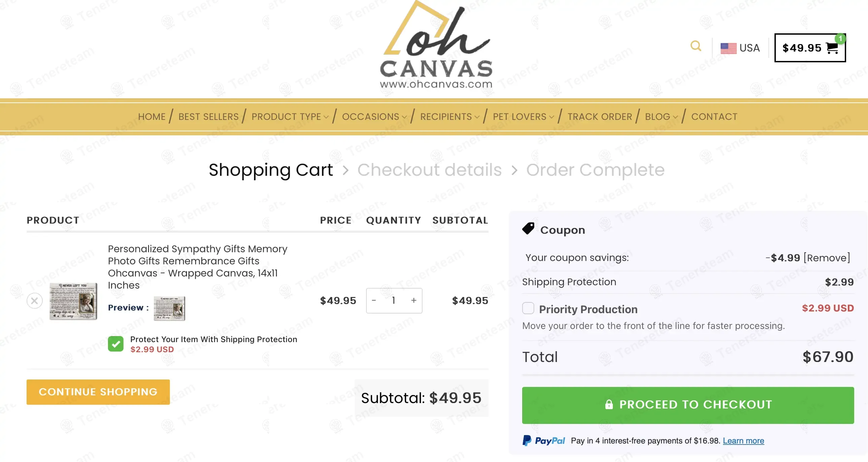868x462 pixels.
Task: Click the Oh Canvas logo
Action: coord(436,45)
